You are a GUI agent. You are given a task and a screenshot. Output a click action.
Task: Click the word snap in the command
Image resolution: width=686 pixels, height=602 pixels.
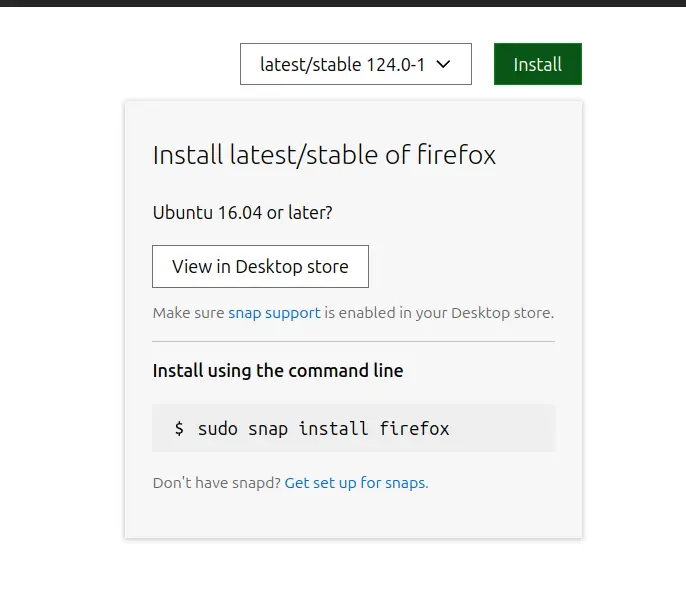[270, 429]
